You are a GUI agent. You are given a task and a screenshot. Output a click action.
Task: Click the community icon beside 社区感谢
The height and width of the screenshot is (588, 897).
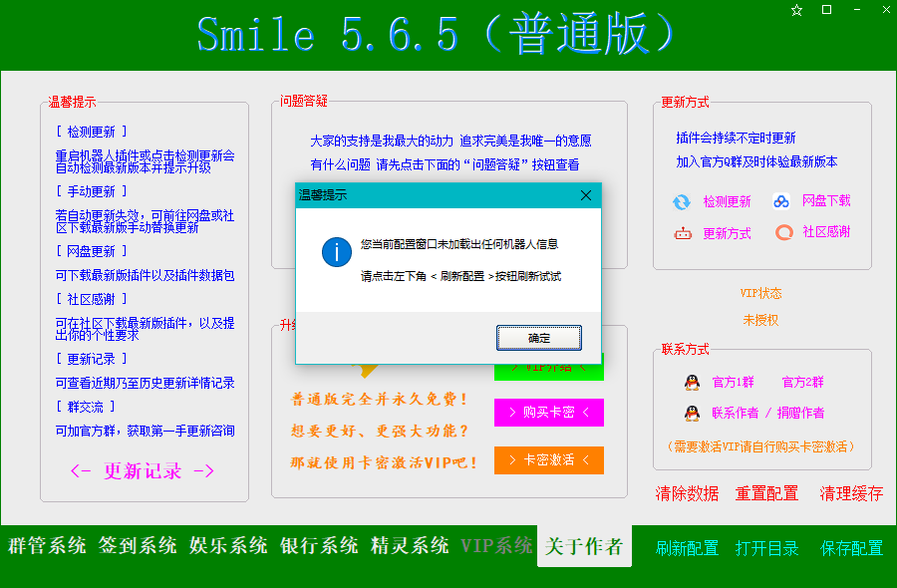point(783,233)
